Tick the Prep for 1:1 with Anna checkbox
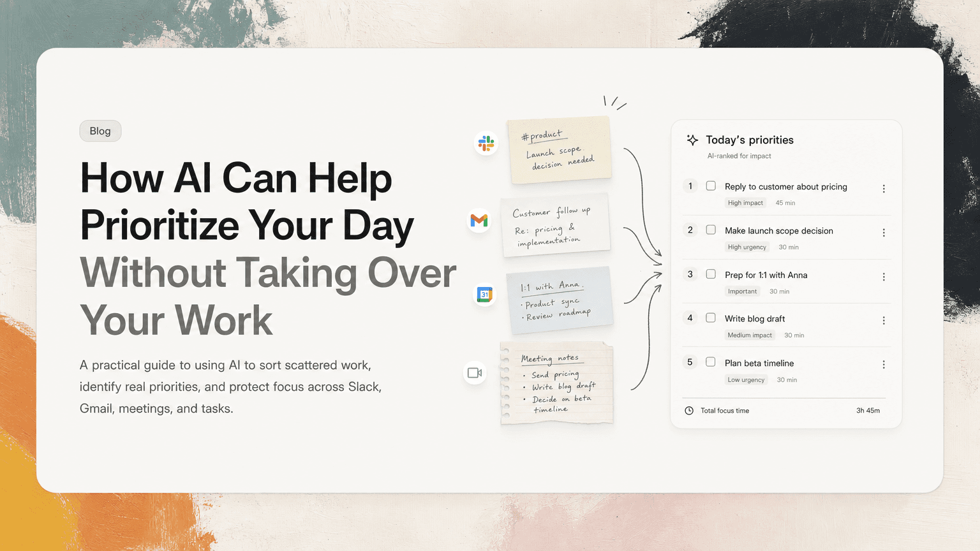This screenshot has height=551, width=980. (711, 274)
